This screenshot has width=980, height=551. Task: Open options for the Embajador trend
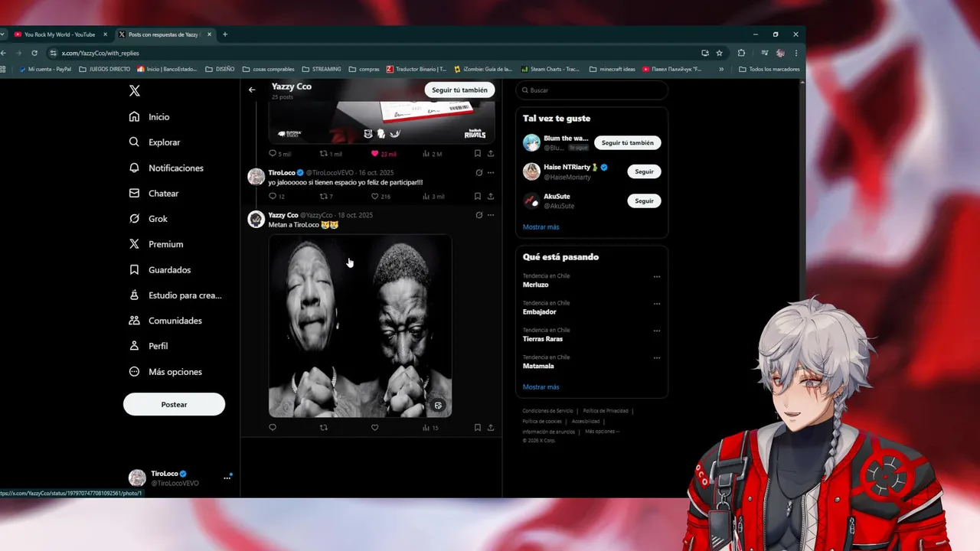point(657,304)
